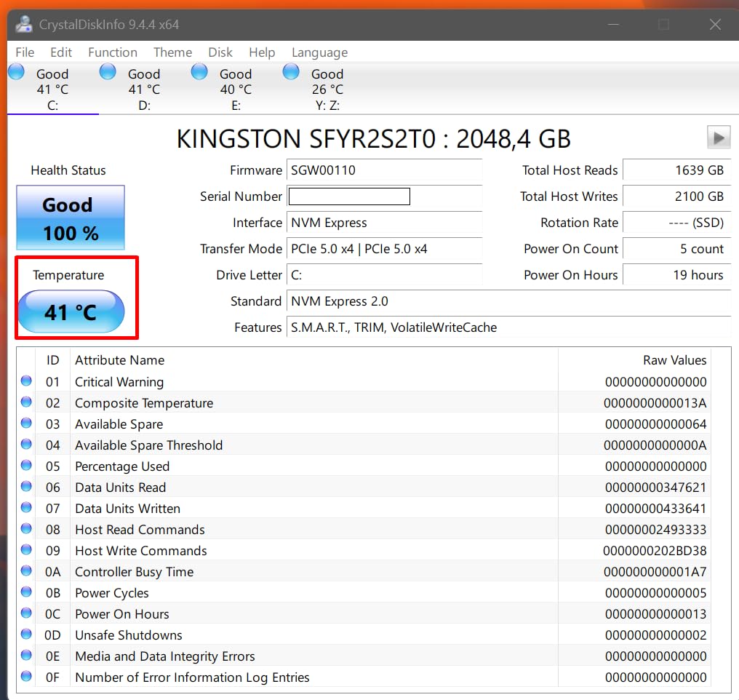Select the D: drive tab
Viewport: 739px width, 700px height.
pos(144,89)
